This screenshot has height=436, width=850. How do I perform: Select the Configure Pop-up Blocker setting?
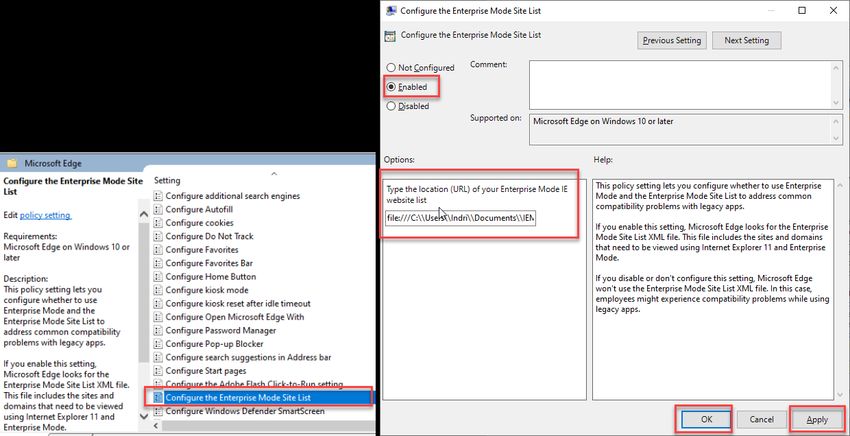[x=214, y=344]
